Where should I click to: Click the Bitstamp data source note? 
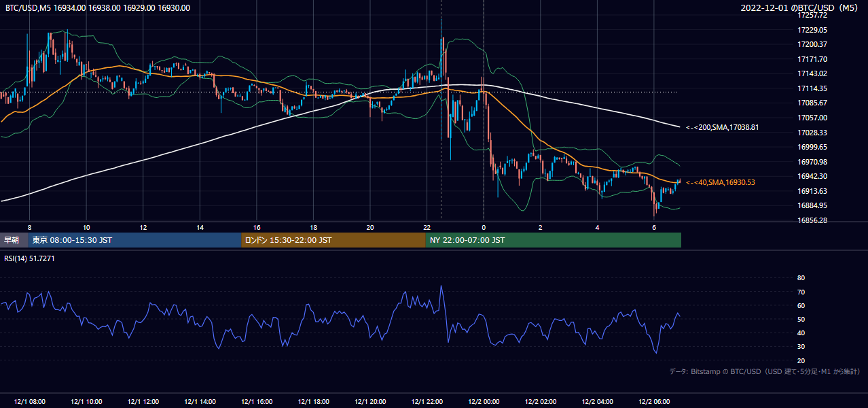tap(765, 372)
